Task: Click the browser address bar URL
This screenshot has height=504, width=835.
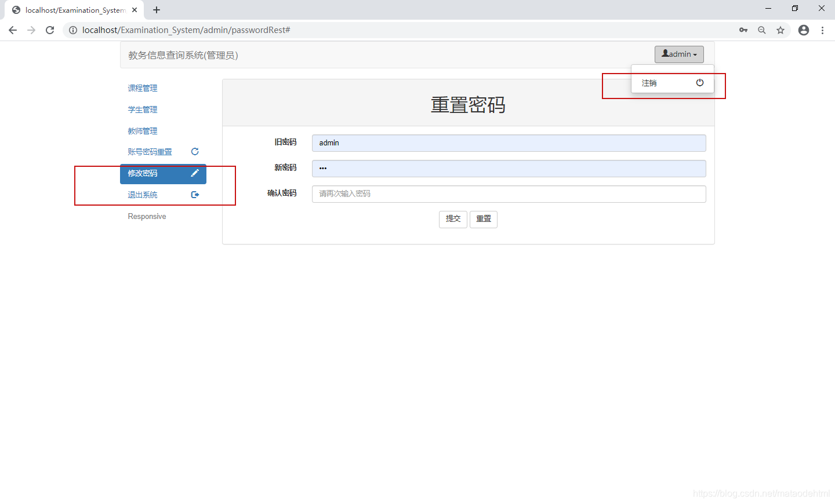Action: [186, 30]
